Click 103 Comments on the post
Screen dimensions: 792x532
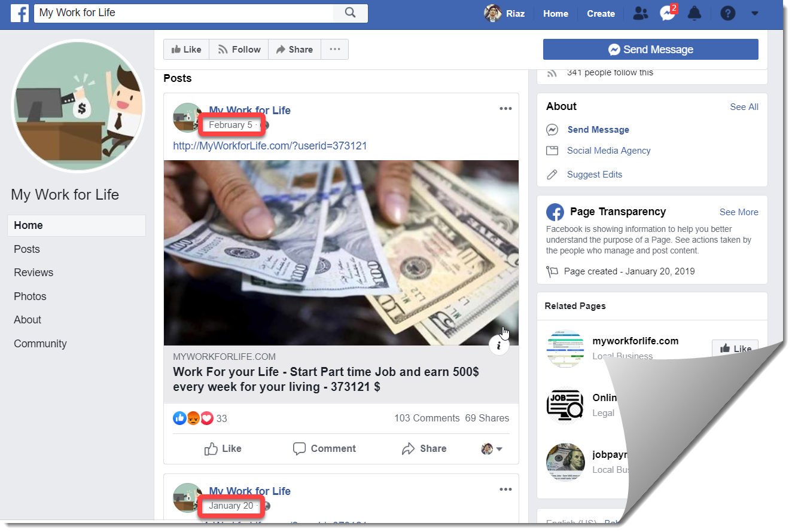pos(427,418)
